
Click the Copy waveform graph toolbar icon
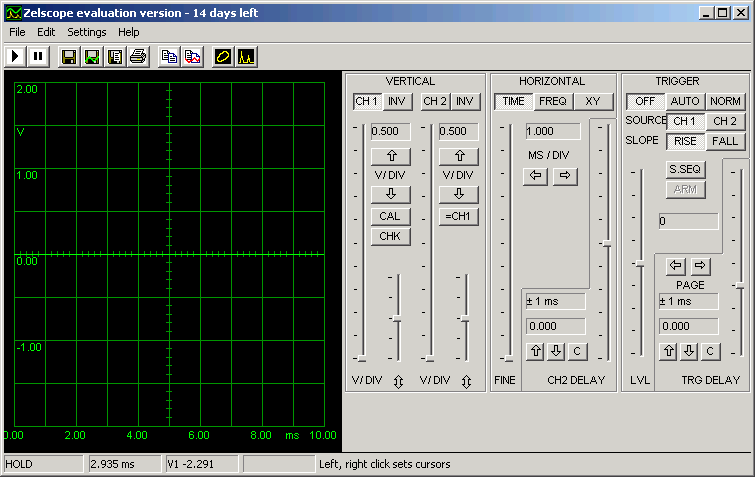click(192, 57)
